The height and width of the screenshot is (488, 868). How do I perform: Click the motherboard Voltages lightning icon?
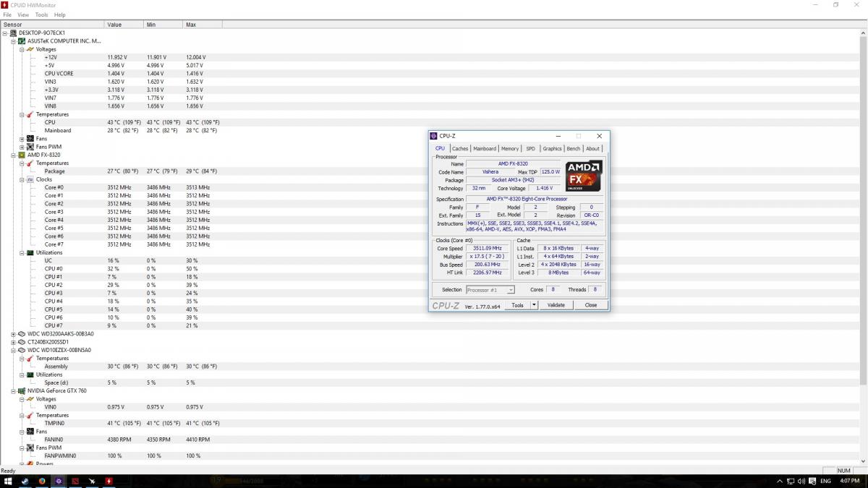click(30, 49)
